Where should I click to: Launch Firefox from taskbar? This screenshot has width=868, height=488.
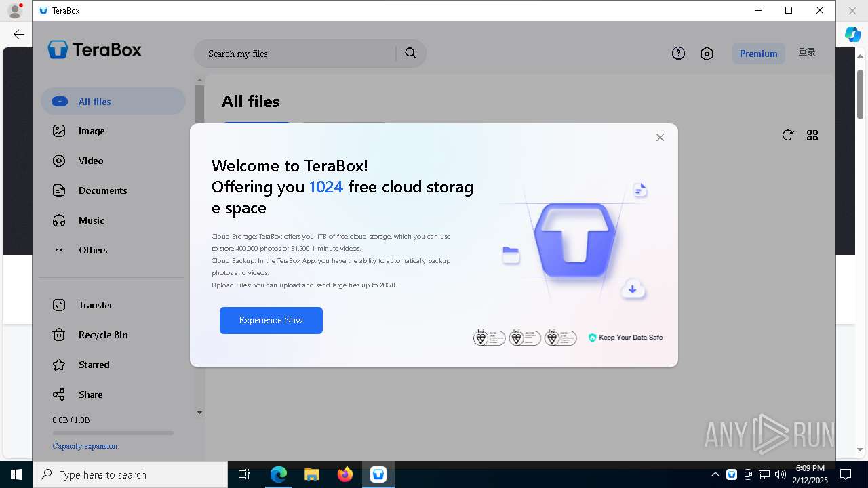tap(345, 474)
